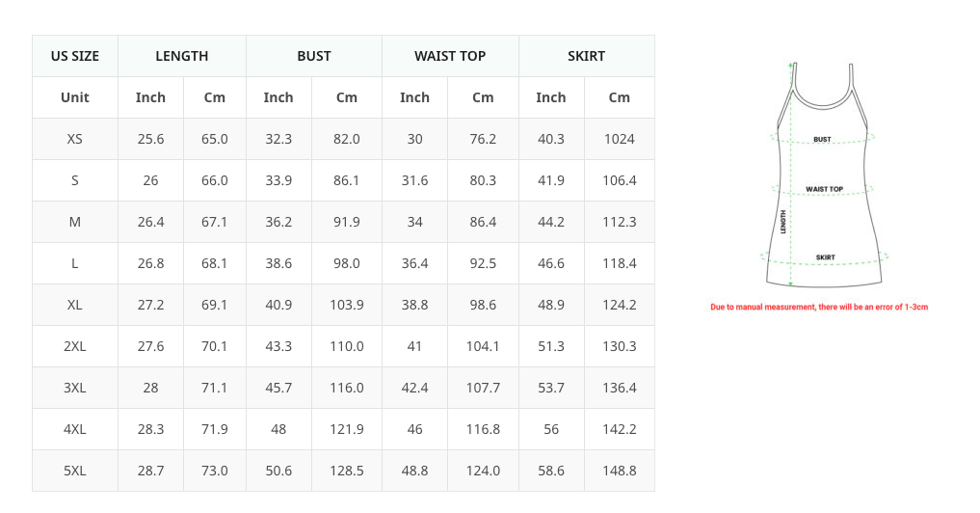
Task: Click the SKIRT label on dress diagram
Action: pyautogui.click(x=825, y=257)
